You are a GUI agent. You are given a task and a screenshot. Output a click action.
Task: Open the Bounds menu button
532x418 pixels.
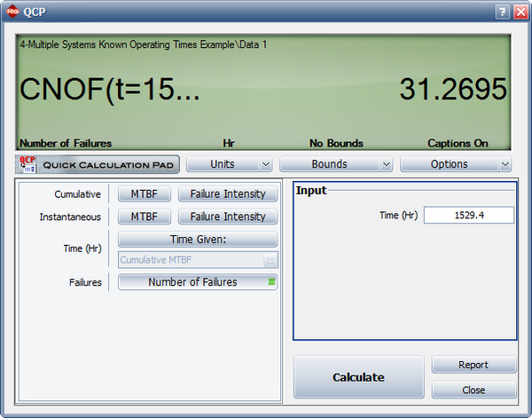click(x=329, y=164)
